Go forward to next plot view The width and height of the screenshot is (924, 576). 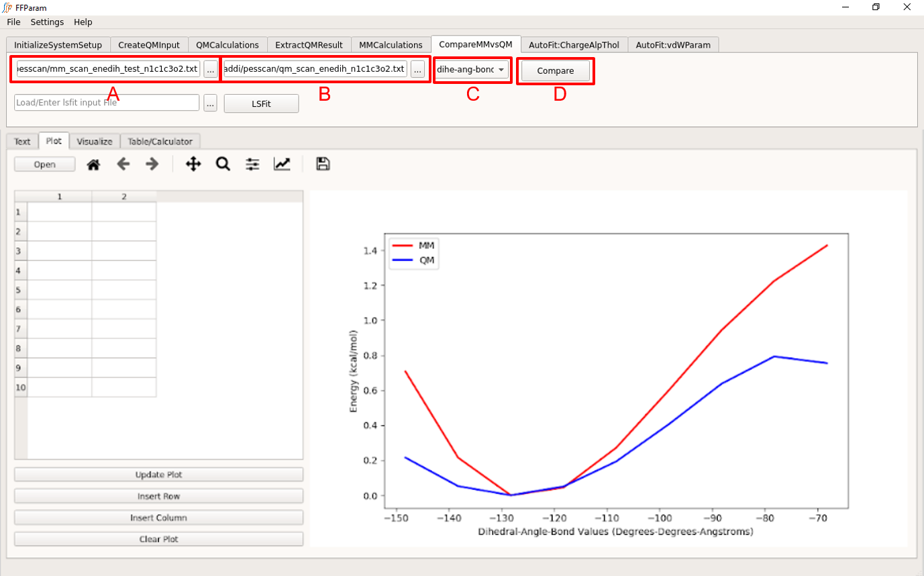click(x=152, y=164)
